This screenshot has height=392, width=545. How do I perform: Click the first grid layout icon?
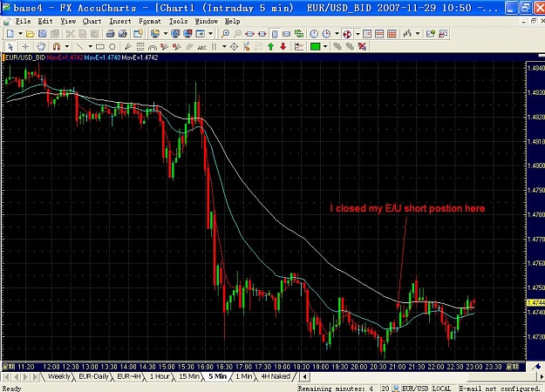click(x=367, y=34)
